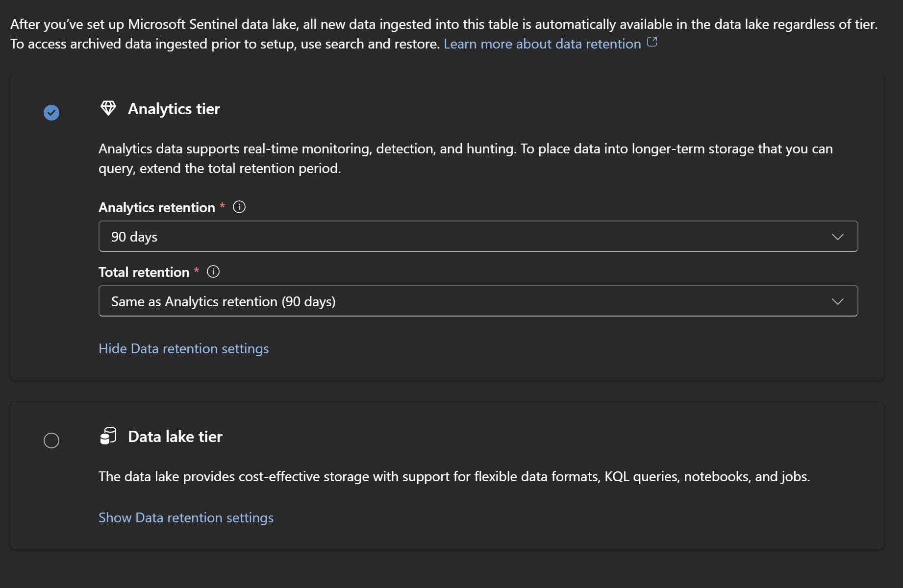Click the info icon beside Total retention
This screenshot has height=588, width=903.
click(x=213, y=272)
